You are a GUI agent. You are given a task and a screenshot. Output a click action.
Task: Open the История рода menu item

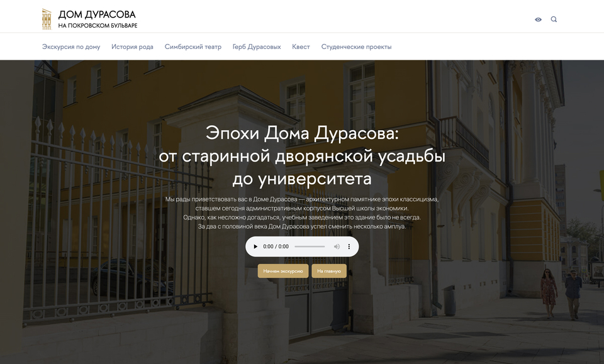click(132, 47)
